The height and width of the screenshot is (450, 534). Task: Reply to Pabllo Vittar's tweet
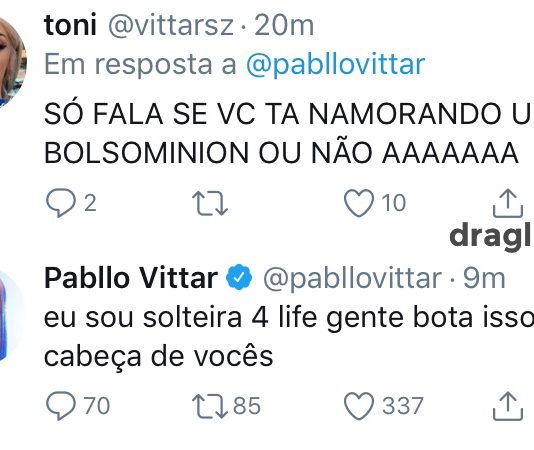coord(61,406)
